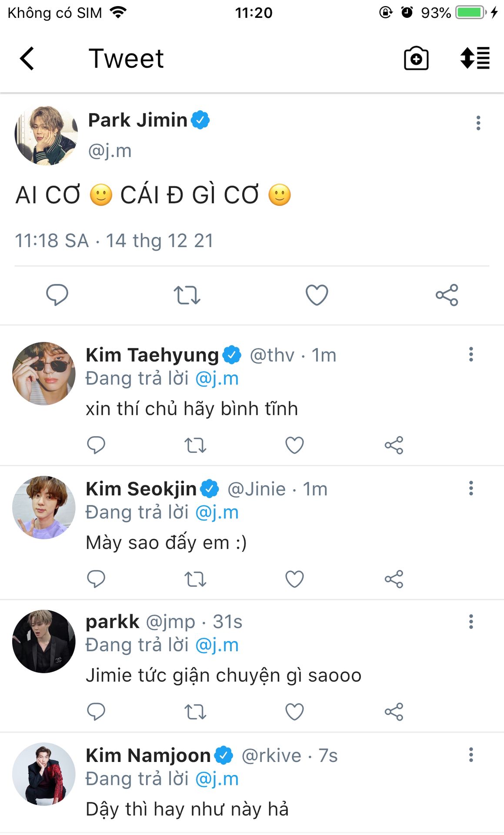
Task: Retweet Park Jimin's main tweet
Action: [187, 295]
